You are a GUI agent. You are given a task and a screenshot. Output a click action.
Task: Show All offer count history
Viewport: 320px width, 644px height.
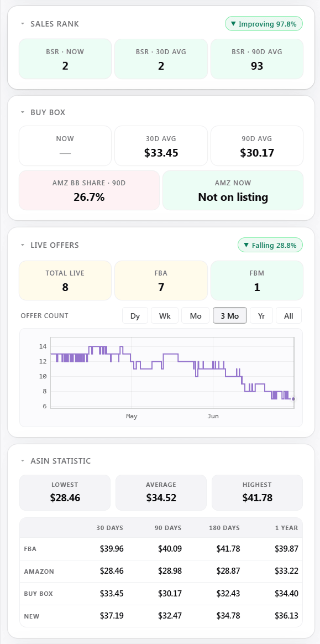click(x=289, y=315)
